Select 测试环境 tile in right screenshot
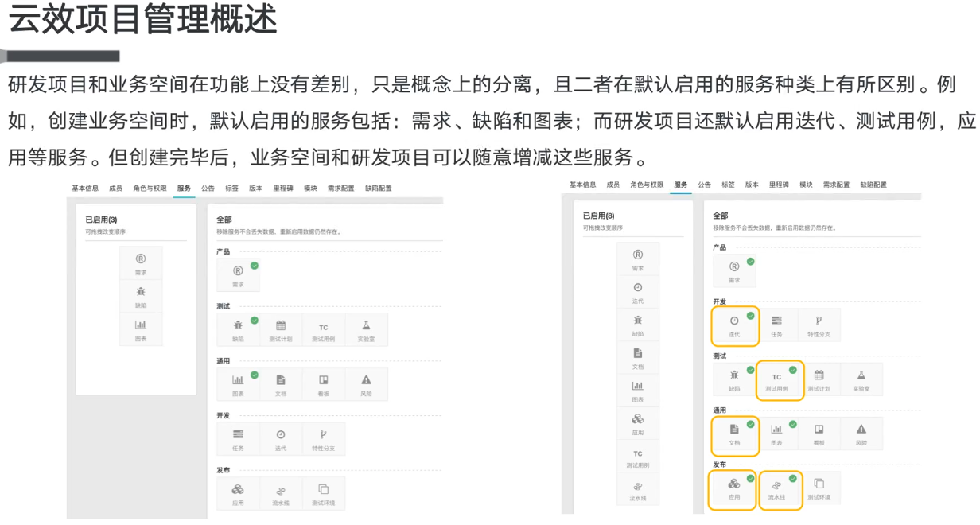The width and height of the screenshot is (980, 525). point(819,488)
